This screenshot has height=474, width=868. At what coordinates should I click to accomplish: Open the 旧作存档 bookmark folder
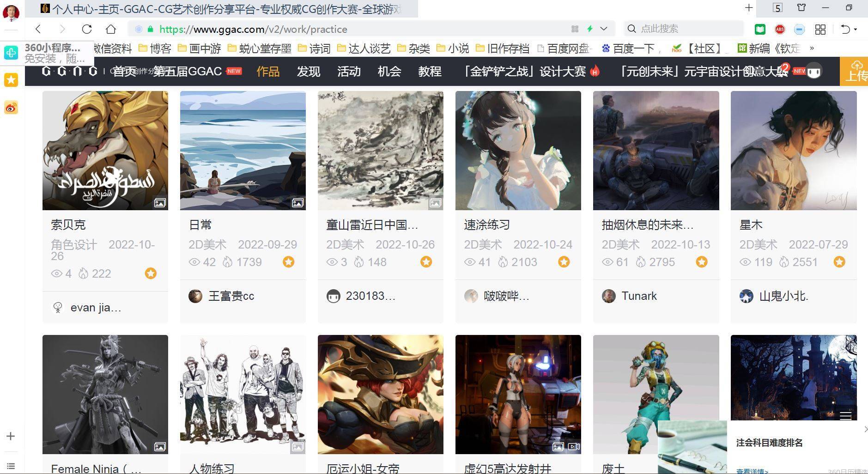pyautogui.click(x=503, y=49)
